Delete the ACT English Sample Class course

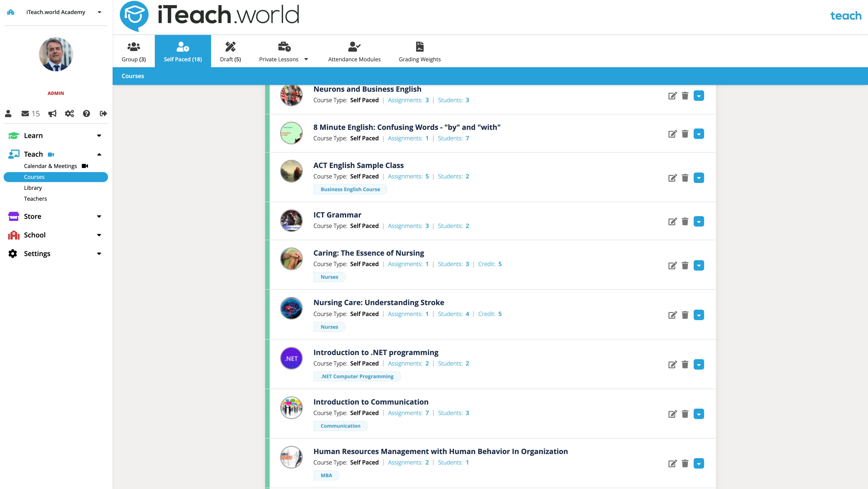(x=685, y=178)
